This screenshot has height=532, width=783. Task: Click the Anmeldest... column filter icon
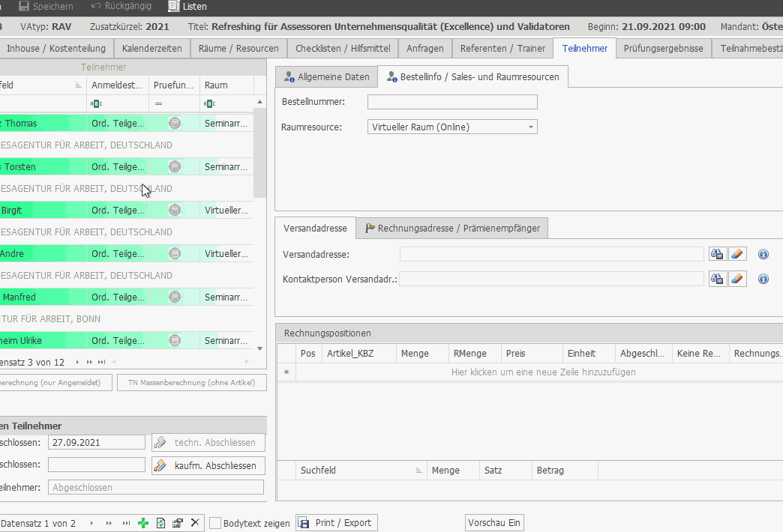96,104
